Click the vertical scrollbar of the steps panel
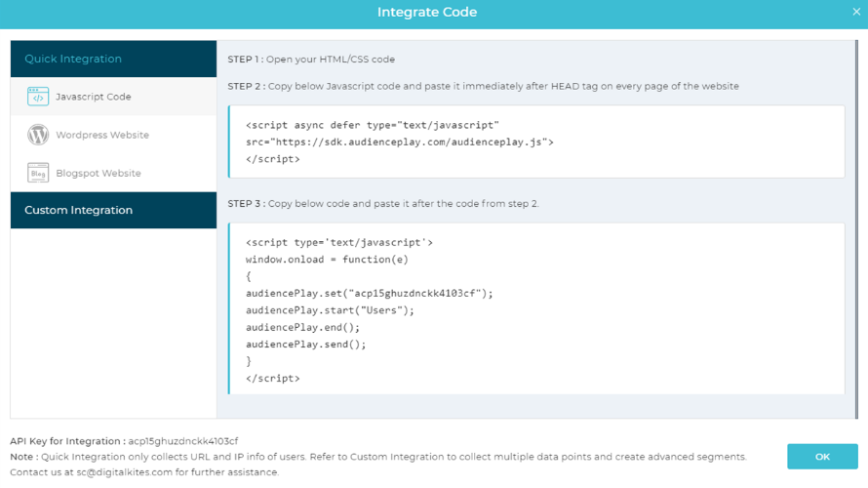This screenshot has height=488, width=868. (856, 229)
